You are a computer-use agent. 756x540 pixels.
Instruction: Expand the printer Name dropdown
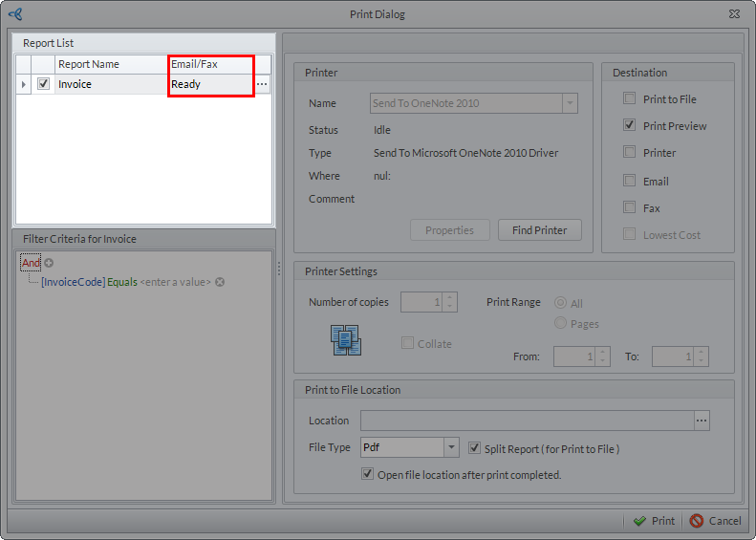570,103
